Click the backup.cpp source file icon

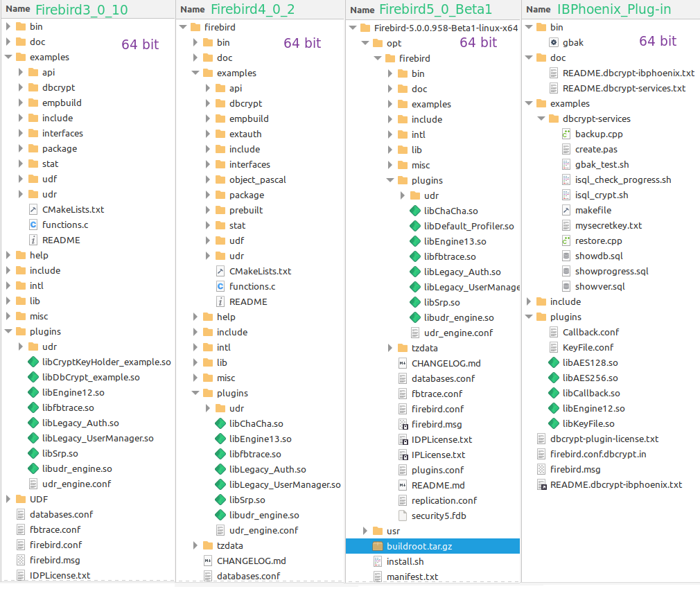[566, 134]
